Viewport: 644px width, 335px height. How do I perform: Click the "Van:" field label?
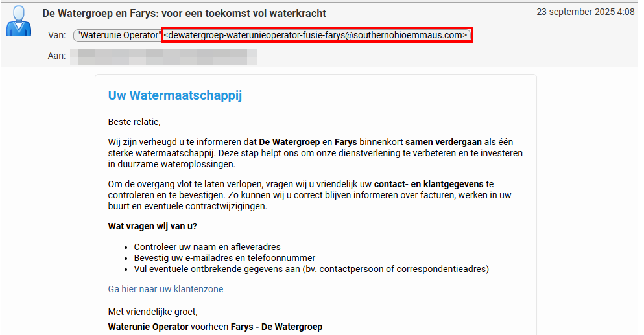pos(56,36)
